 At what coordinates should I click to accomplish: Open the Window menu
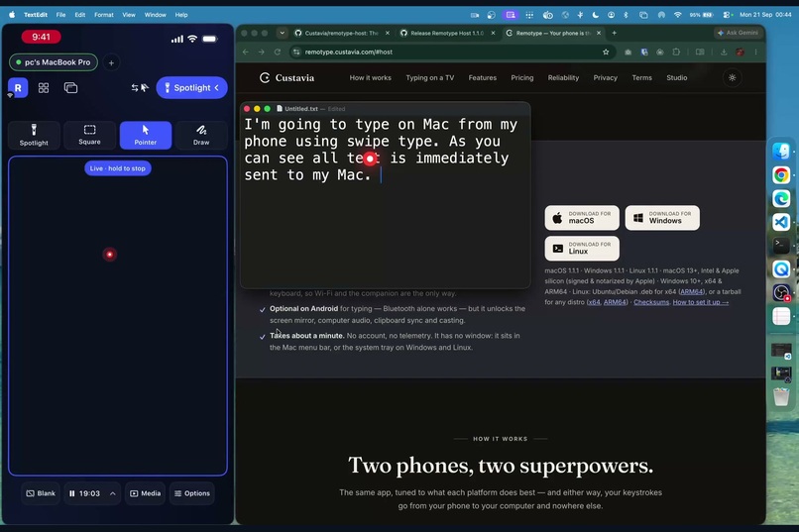(156, 15)
